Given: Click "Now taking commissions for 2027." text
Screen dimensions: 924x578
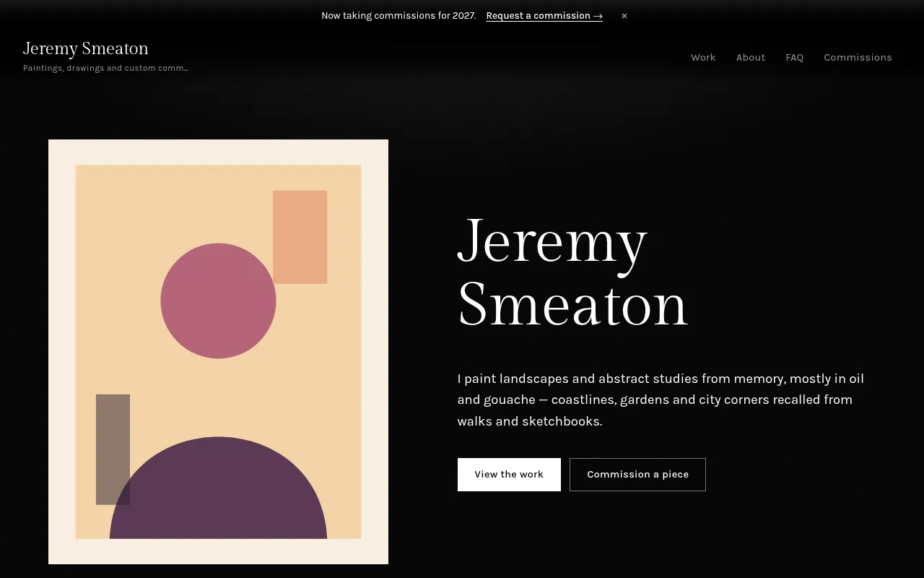Looking at the screenshot, I should click(398, 16).
